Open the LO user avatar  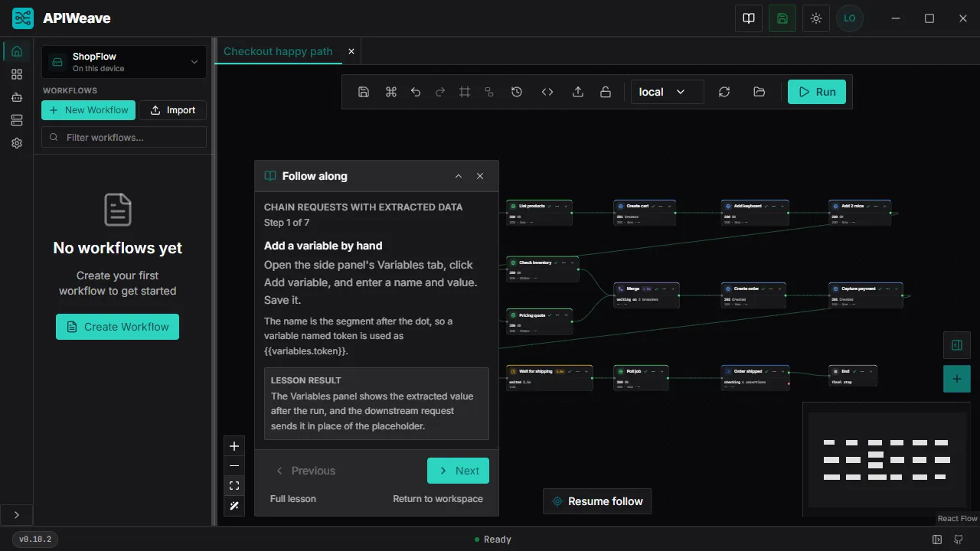850,18
